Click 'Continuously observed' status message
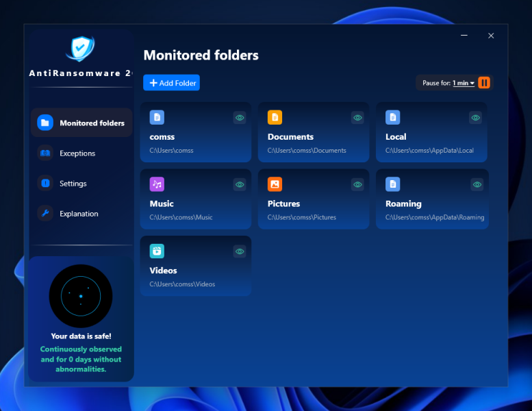 (81, 359)
